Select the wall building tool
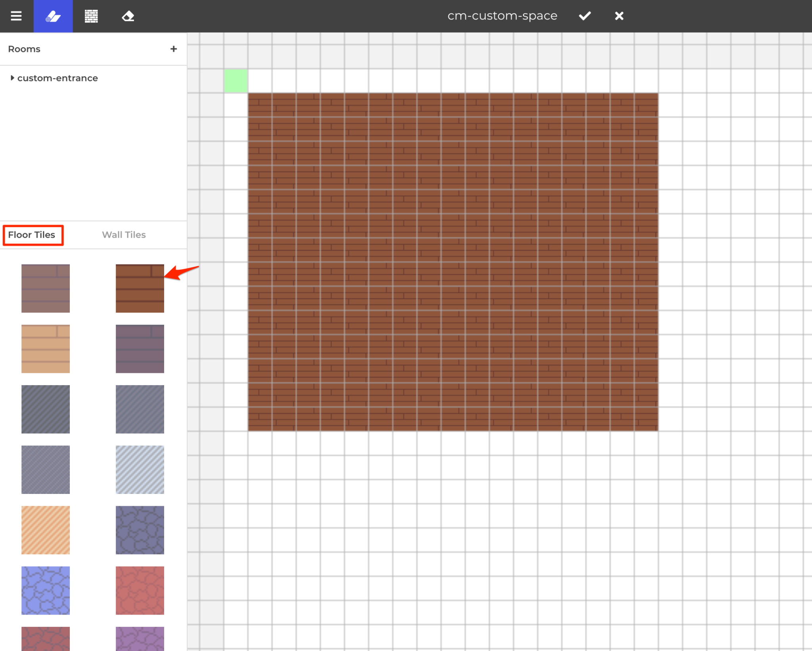 pyautogui.click(x=91, y=16)
